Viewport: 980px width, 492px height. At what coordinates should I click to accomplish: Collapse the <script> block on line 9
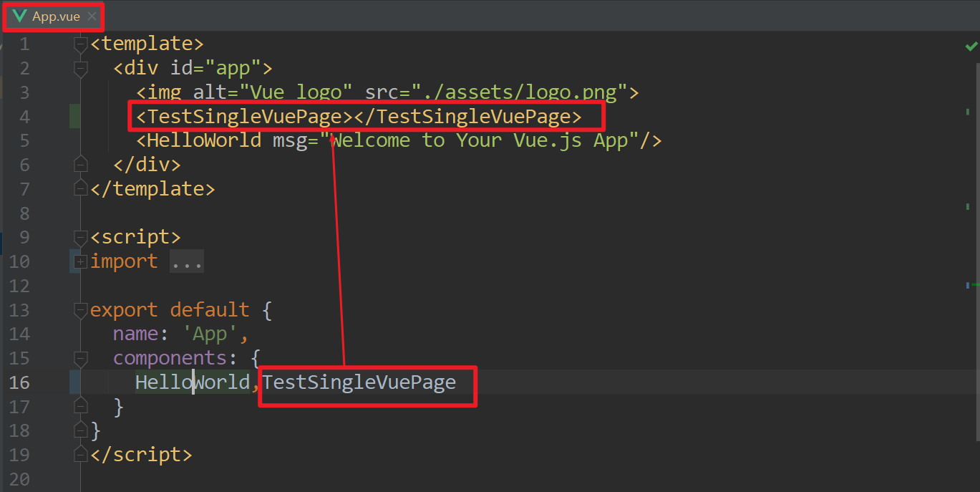tap(80, 237)
